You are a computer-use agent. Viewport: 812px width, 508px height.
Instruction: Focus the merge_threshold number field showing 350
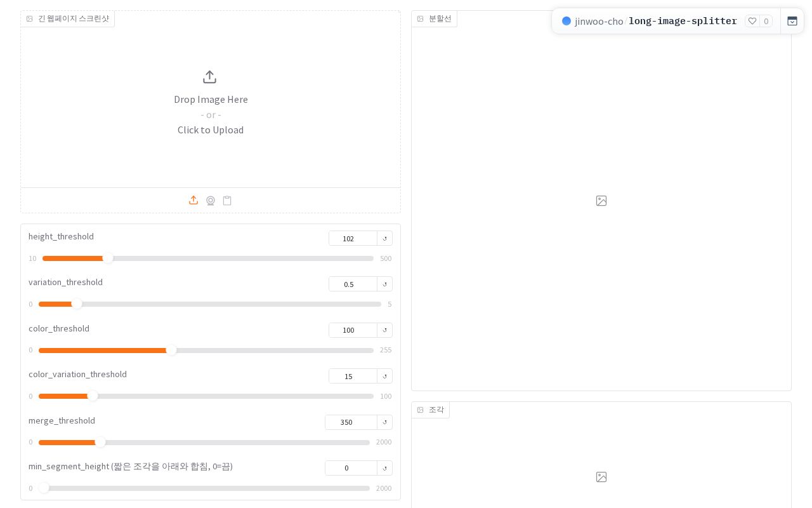point(351,422)
